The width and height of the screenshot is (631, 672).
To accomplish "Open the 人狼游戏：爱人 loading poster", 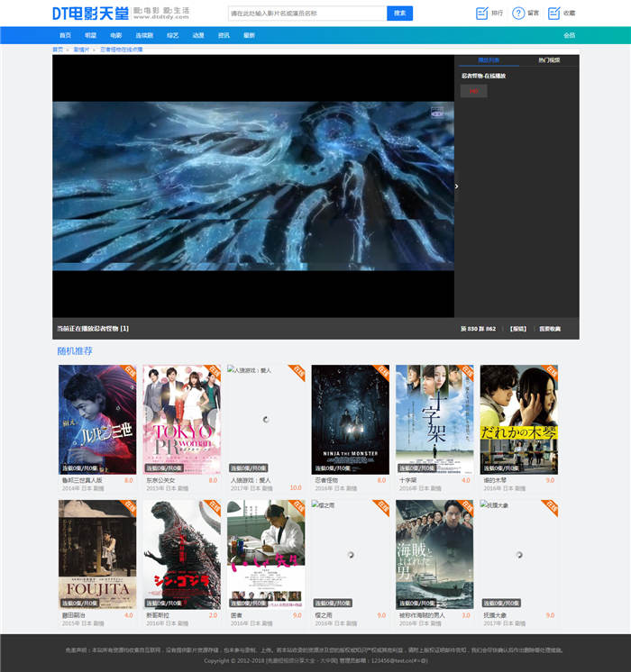I will (266, 419).
